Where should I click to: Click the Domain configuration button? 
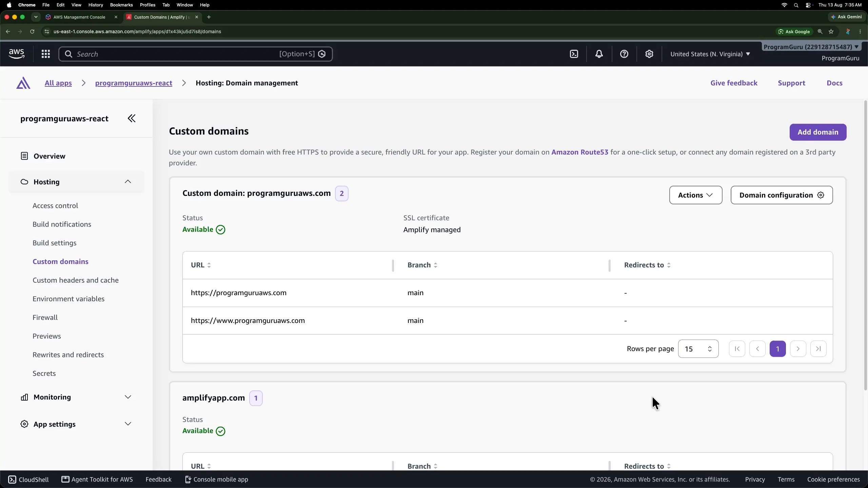(782, 195)
